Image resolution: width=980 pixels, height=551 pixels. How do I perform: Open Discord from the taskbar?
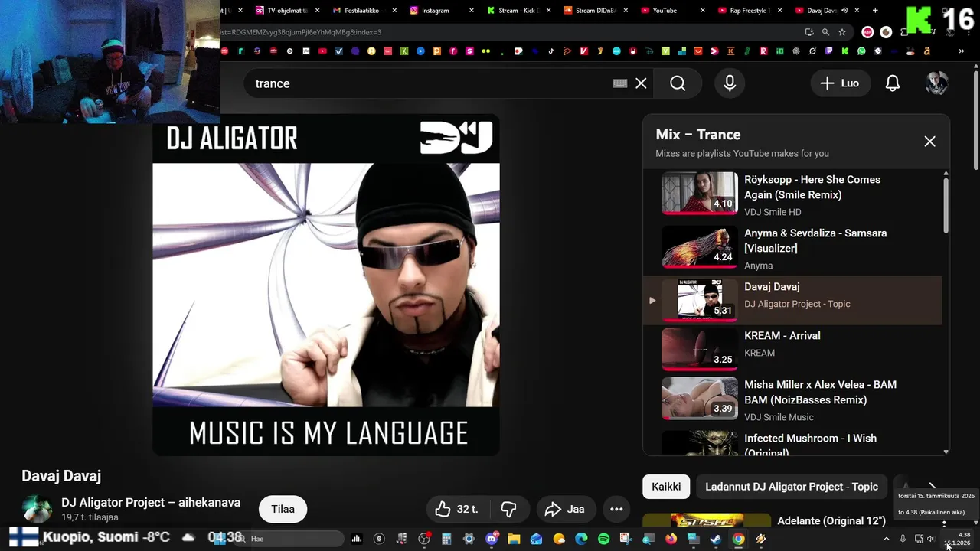pos(492,539)
